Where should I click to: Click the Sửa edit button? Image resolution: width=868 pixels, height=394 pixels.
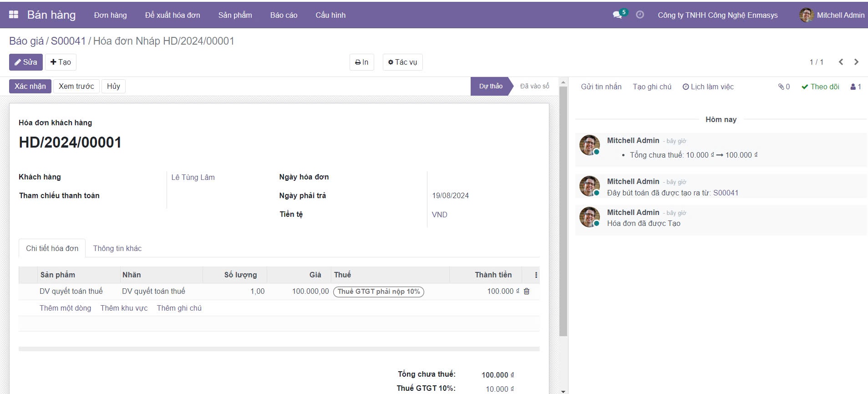coord(26,62)
